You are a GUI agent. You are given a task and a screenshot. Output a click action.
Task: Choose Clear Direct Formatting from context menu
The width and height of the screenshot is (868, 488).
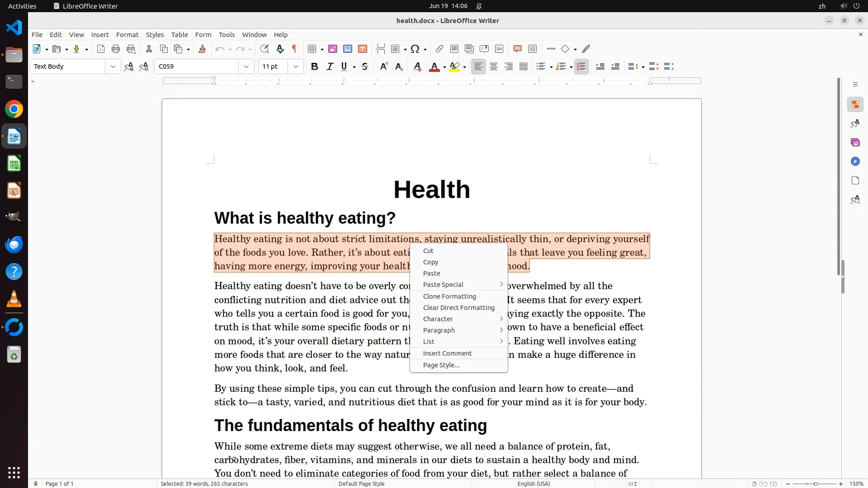[x=458, y=308]
